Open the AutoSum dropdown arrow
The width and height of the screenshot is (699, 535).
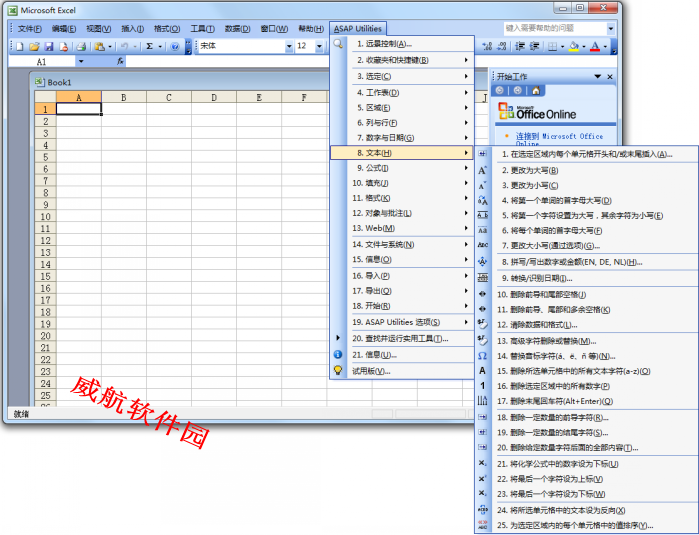click(160, 46)
